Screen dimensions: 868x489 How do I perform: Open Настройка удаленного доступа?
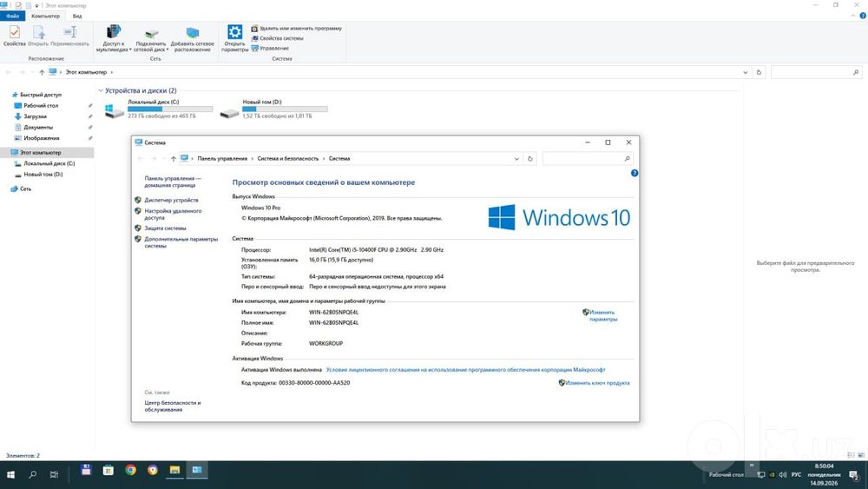tap(173, 215)
